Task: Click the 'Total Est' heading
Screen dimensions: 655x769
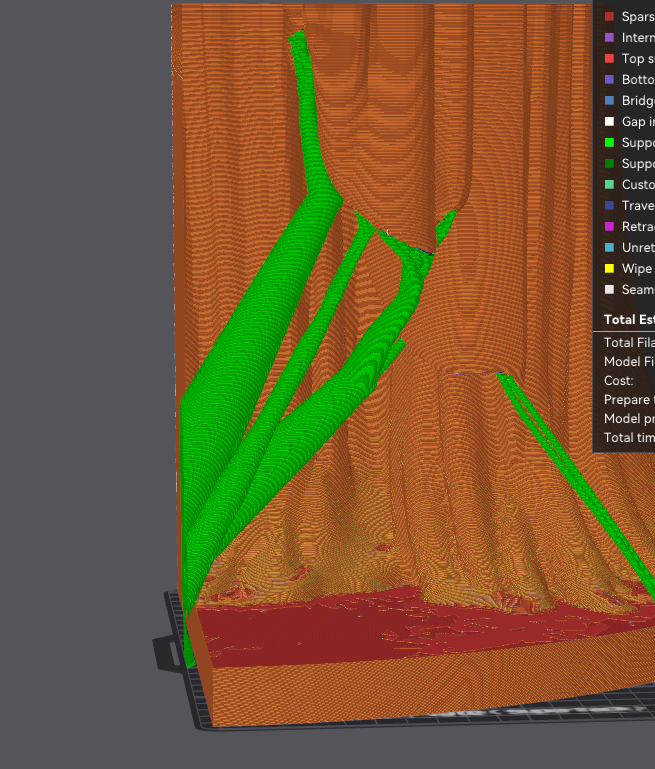Action: pyautogui.click(x=629, y=320)
